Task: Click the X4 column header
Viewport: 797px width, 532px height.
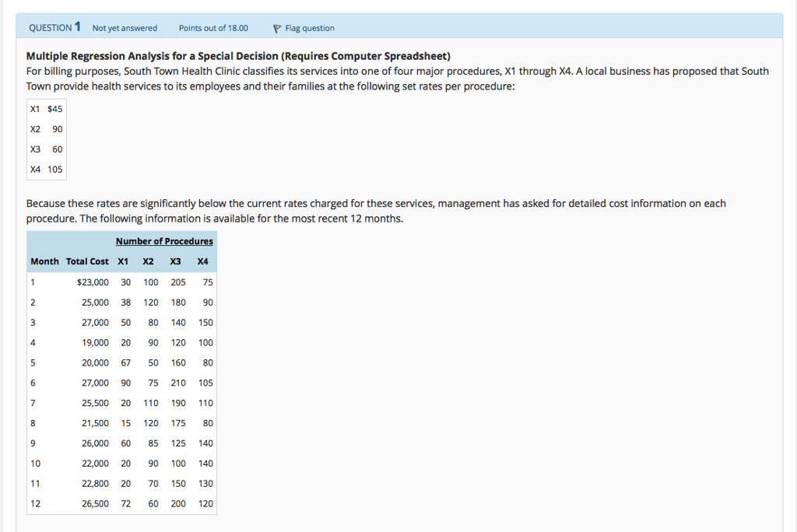Action: [202, 261]
